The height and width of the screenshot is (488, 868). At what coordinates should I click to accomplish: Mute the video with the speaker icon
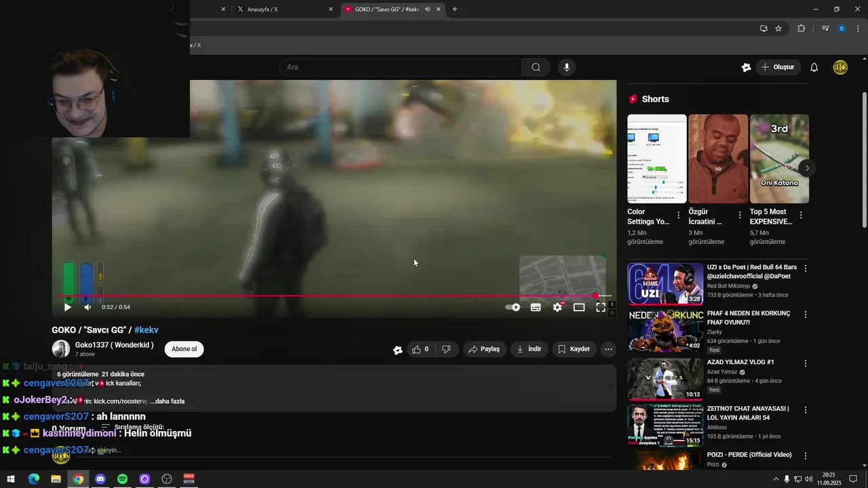coord(87,307)
